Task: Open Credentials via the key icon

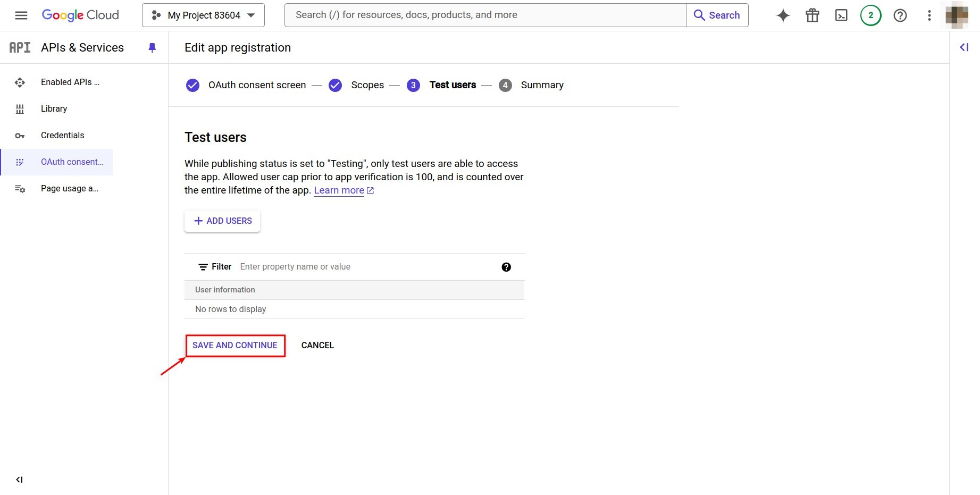Action: tap(20, 136)
